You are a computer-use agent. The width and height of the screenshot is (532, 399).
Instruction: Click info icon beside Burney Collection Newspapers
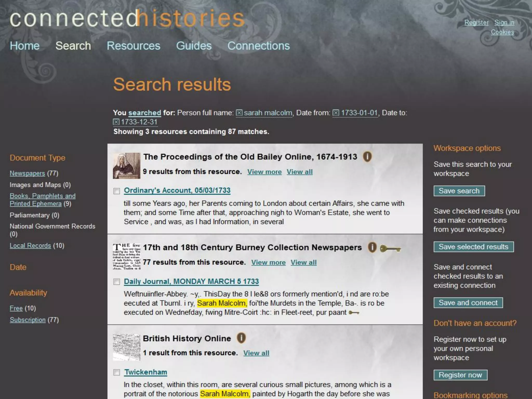[372, 247]
